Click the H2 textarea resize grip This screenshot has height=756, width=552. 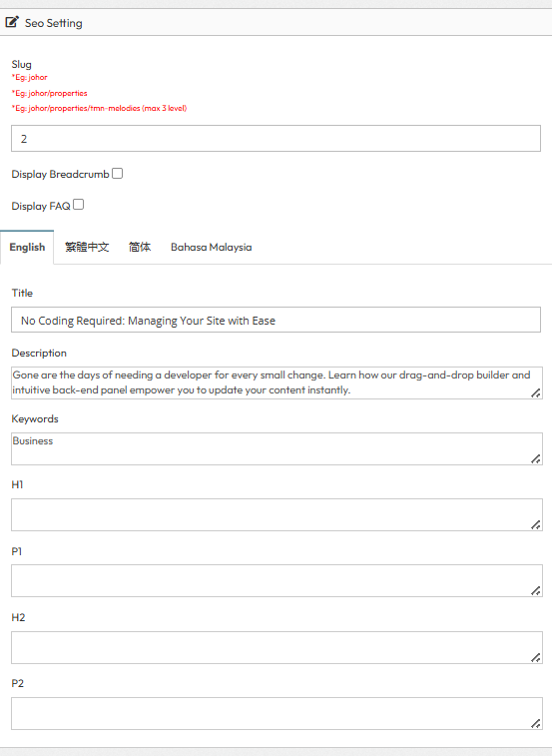click(536, 657)
